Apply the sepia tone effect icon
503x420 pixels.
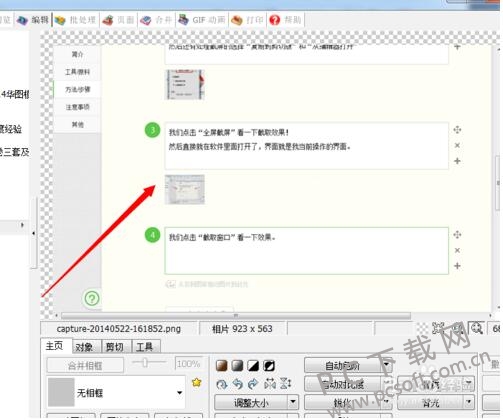coord(222,366)
